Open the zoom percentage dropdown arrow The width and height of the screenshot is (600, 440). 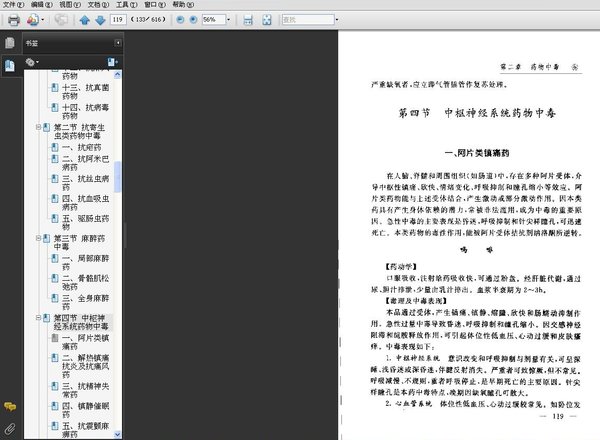click(x=228, y=20)
